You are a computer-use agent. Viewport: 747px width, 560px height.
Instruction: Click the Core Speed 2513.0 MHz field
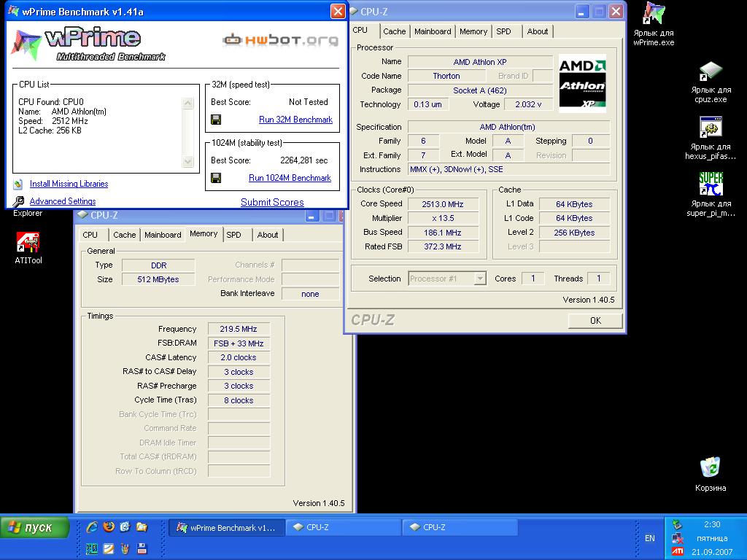pos(443,204)
